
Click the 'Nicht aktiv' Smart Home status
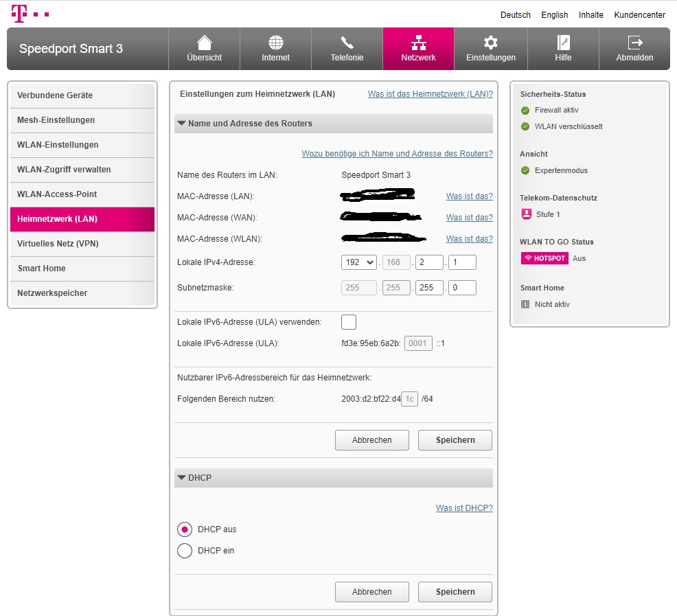pos(552,304)
